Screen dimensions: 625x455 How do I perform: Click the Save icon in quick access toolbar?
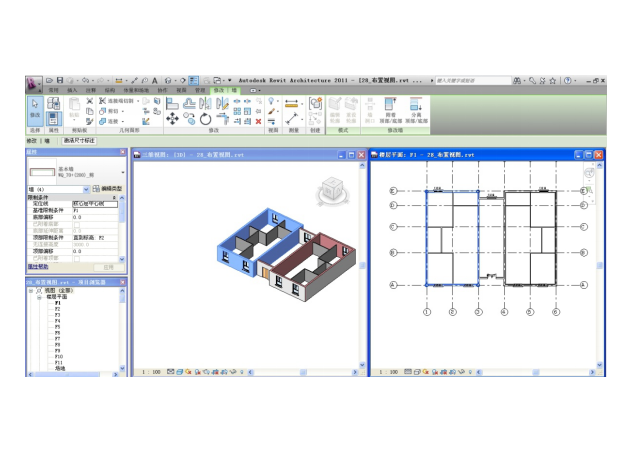click(x=60, y=79)
